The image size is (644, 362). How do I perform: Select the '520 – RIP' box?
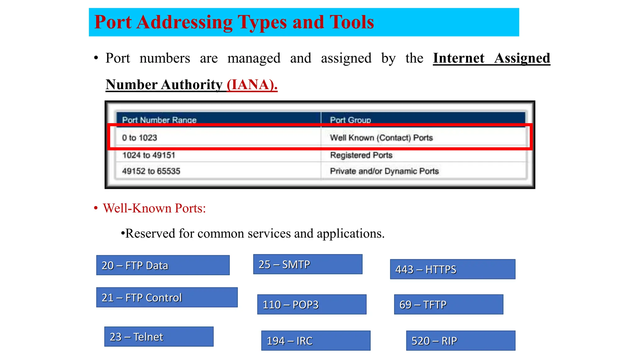[x=461, y=341]
